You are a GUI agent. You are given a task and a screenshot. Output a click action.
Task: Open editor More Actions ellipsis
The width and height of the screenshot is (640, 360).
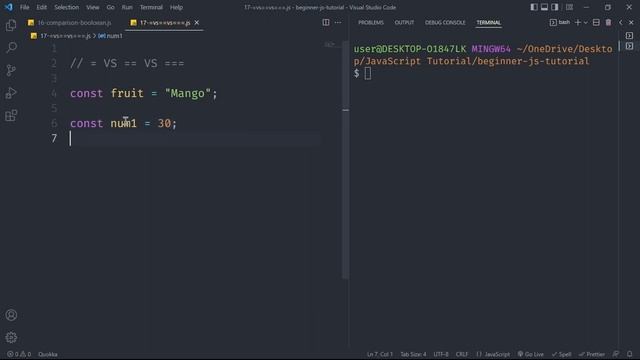338,22
